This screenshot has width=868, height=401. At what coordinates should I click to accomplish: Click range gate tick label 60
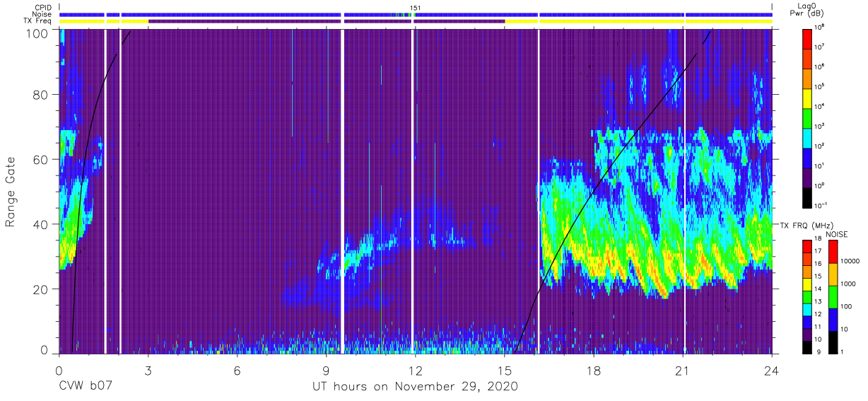coord(40,160)
